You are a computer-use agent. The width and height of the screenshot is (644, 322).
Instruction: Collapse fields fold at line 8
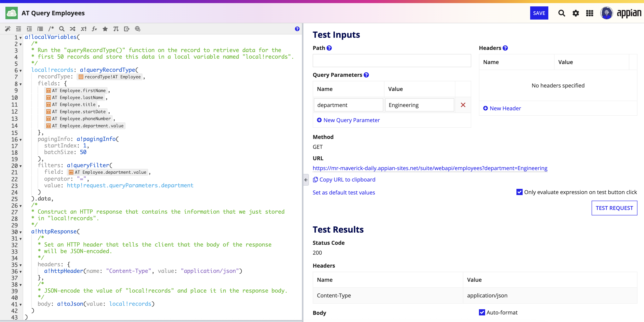click(x=20, y=84)
